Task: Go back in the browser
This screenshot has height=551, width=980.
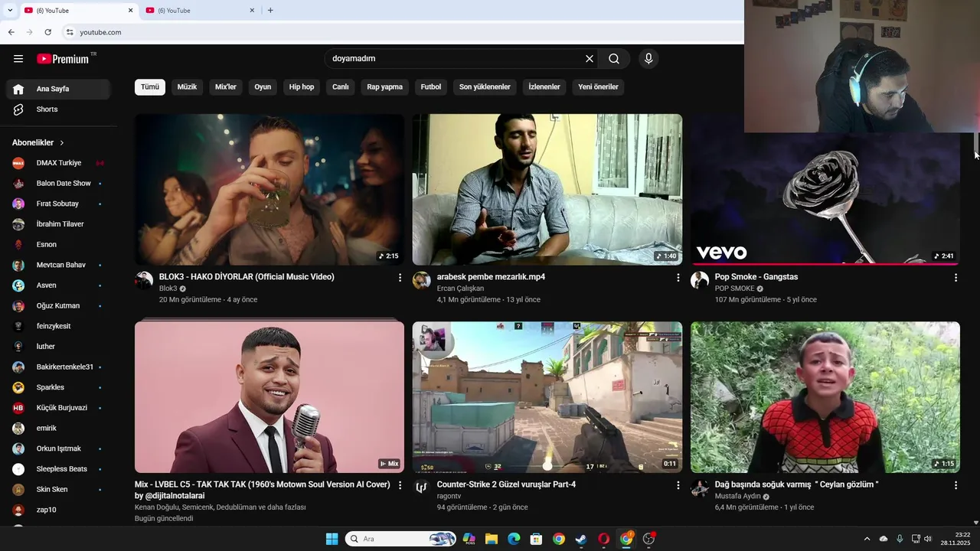Action: point(11,32)
